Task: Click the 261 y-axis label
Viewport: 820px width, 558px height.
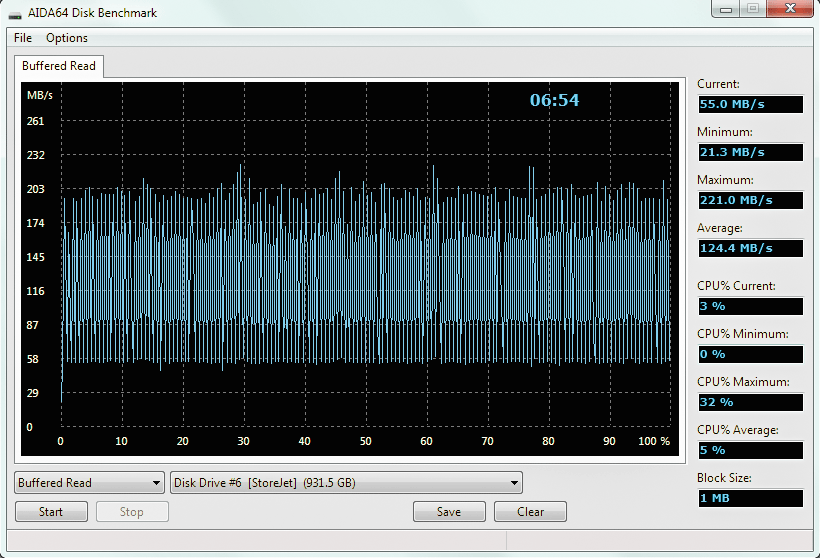Action: [36, 121]
